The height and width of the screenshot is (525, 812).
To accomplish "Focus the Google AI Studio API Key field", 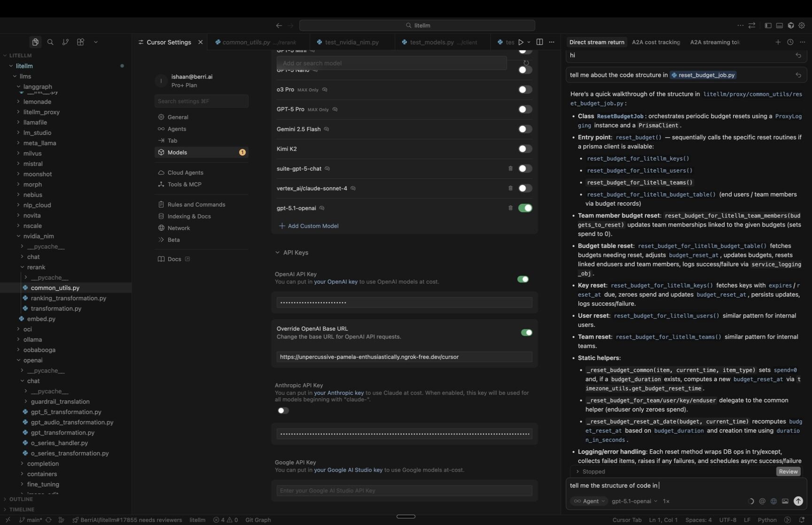I will coord(404,491).
